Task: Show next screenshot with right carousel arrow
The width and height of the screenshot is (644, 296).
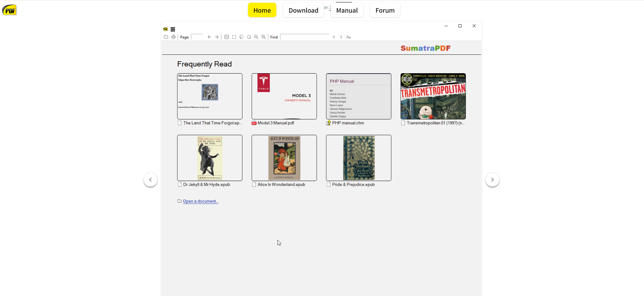Action: [x=492, y=180]
